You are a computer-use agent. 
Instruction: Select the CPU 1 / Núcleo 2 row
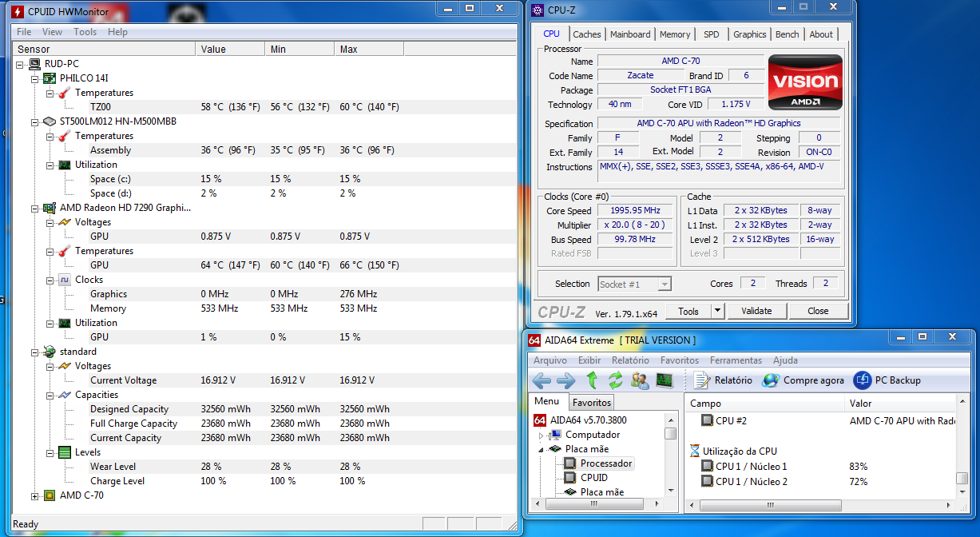823,481
